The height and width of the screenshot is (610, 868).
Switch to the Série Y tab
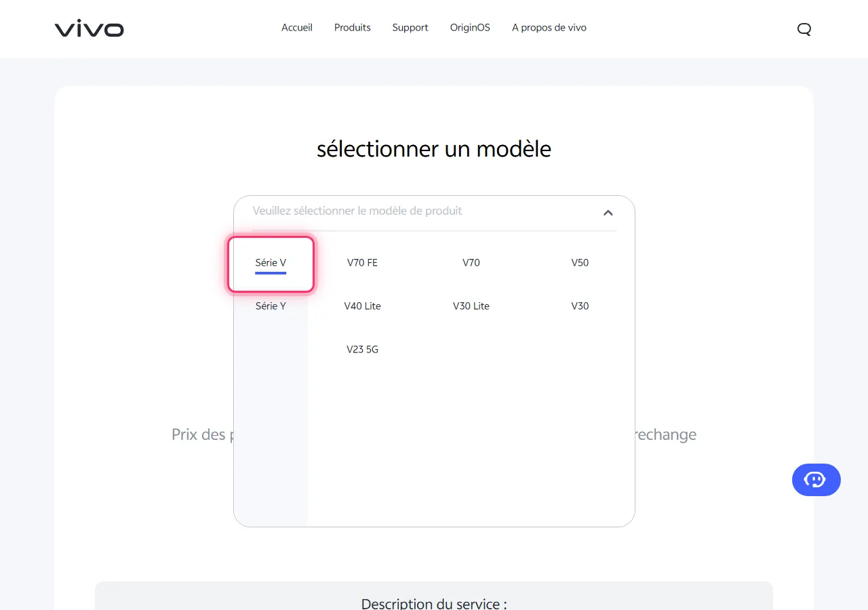coord(271,306)
